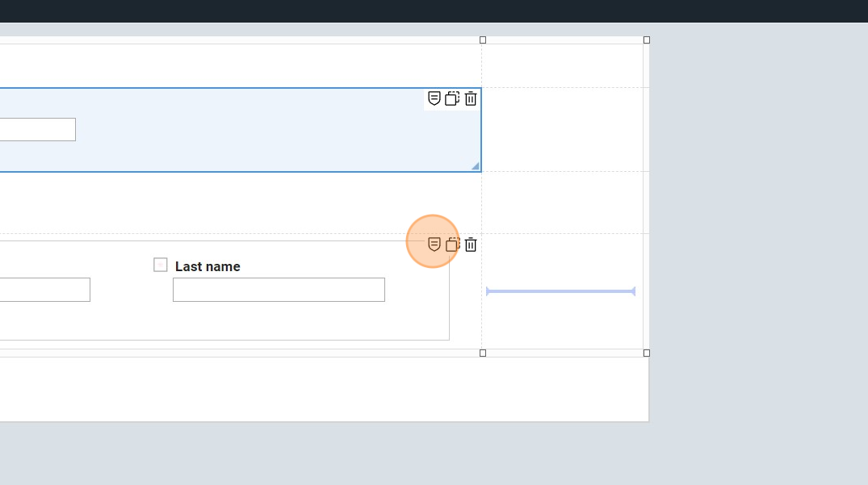Delete the highlighted blue section

point(471,98)
